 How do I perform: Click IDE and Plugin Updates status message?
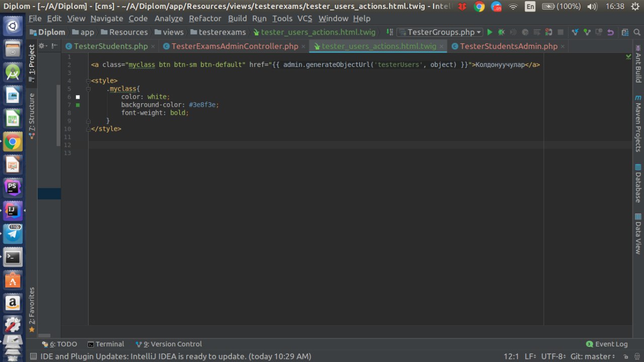(x=176, y=356)
